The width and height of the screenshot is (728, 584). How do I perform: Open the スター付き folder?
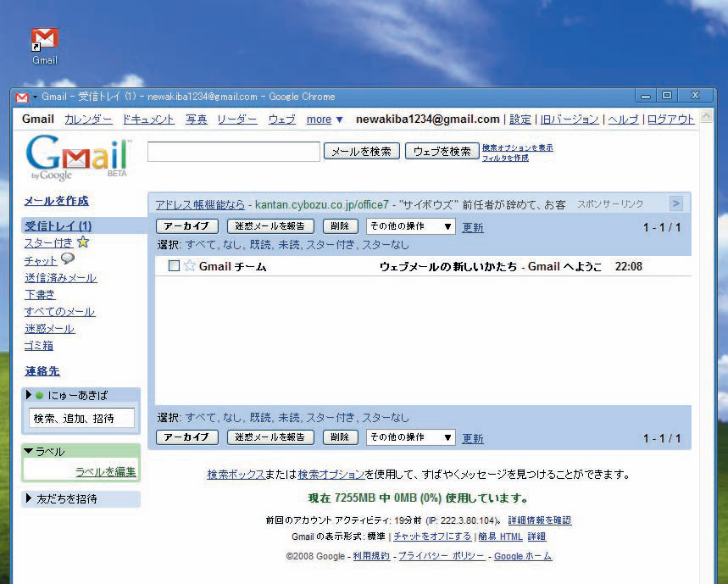[x=49, y=242]
